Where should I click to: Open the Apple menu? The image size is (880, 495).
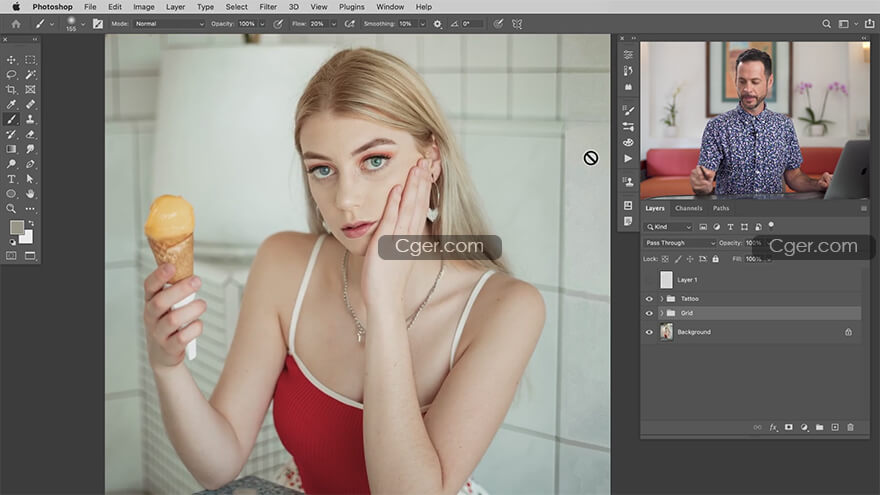16,7
